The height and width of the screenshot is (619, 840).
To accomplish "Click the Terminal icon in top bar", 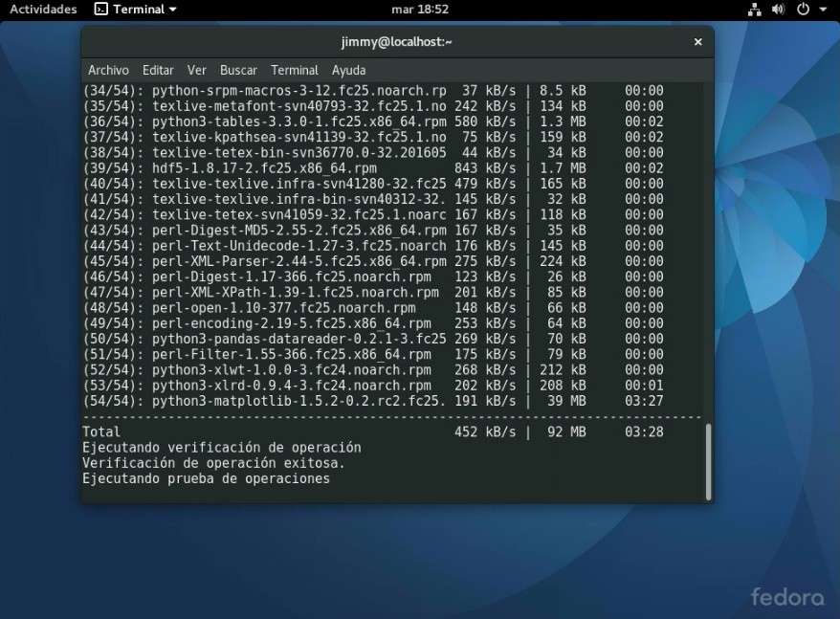I will tap(101, 10).
